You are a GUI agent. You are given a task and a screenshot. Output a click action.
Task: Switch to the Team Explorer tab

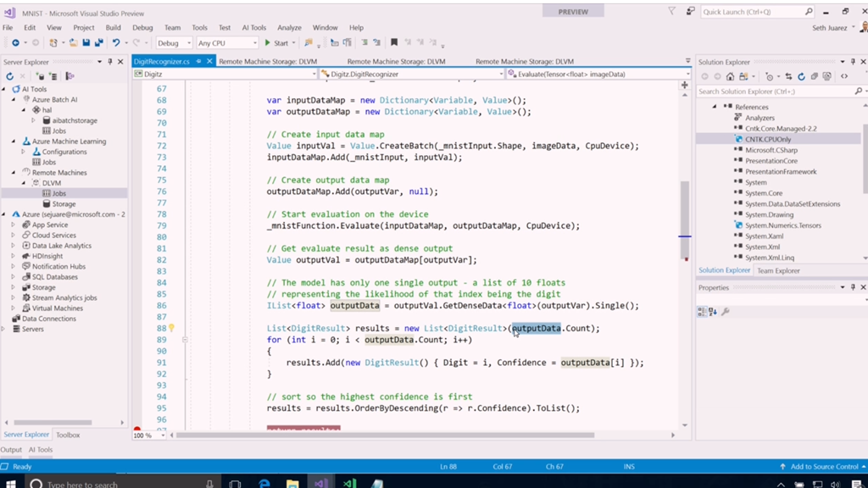point(778,270)
